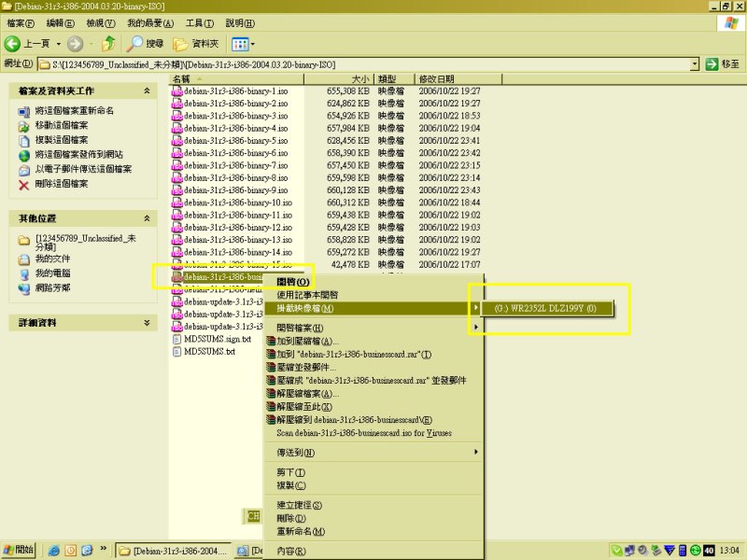Click the (G:) WR2352L DLZ199Y submenu item
The image size is (747, 560).
546,308
